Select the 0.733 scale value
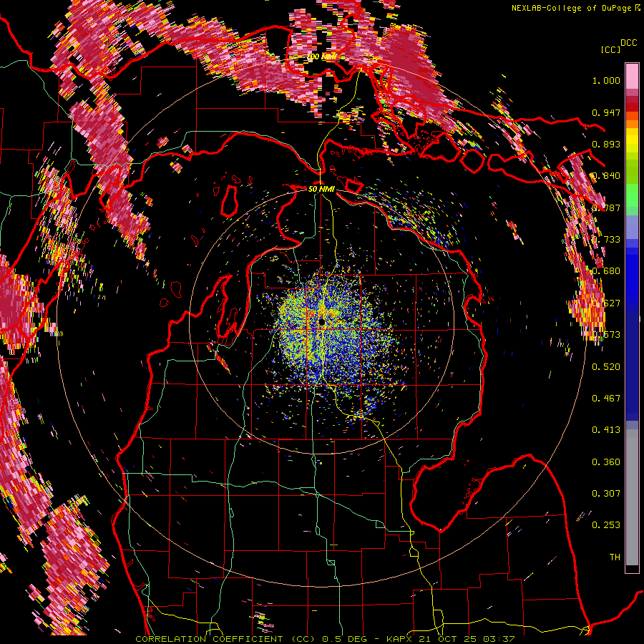 (x=606, y=240)
